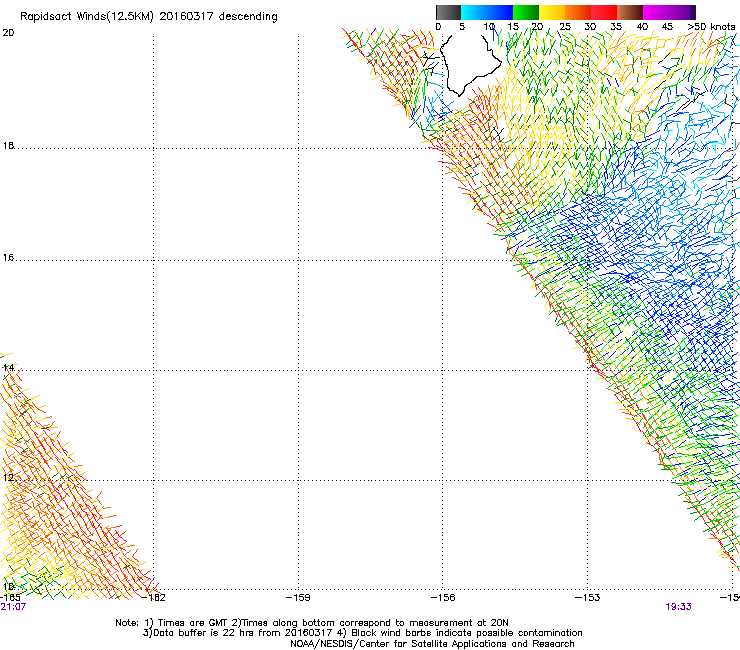Click longitude label '-153' on bottom axis
740x650 pixels.
pyautogui.click(x=588, y=598)
